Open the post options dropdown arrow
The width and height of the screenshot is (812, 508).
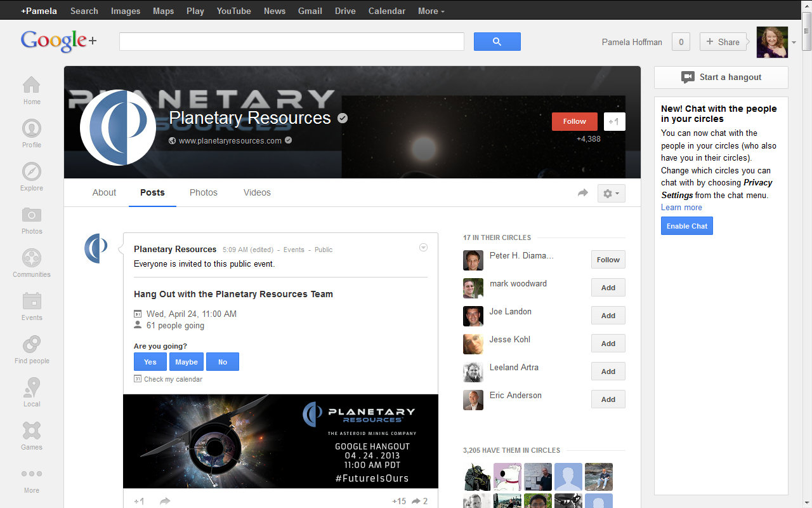click(x=424, y=248)
